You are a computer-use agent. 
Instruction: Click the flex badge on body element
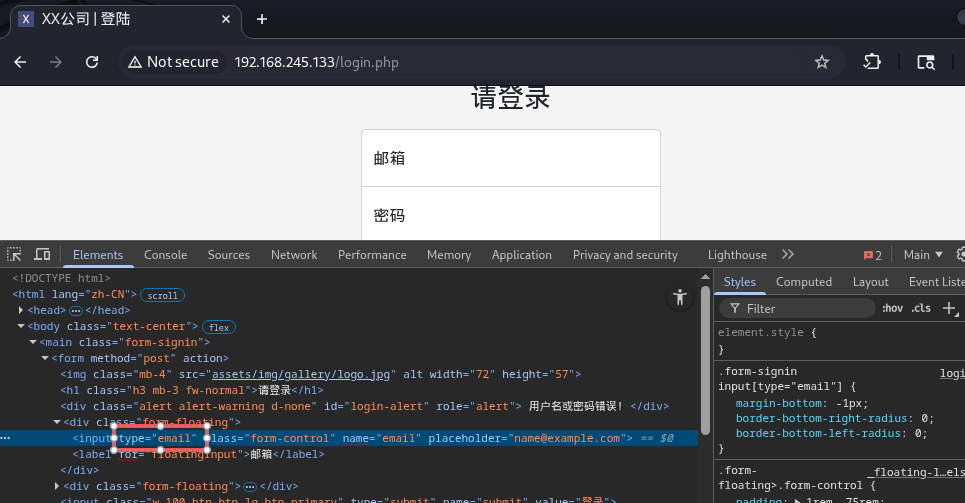click(218, 328)
